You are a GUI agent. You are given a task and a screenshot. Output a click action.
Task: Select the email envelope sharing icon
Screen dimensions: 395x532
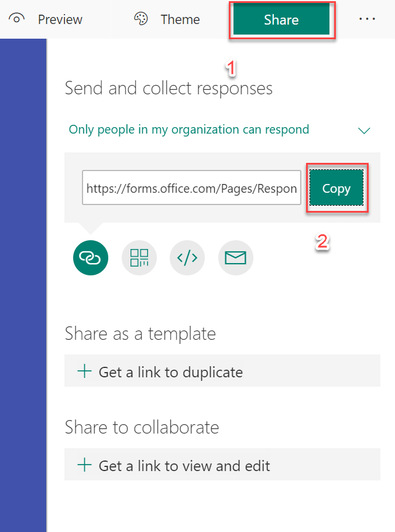coord(235,257)
